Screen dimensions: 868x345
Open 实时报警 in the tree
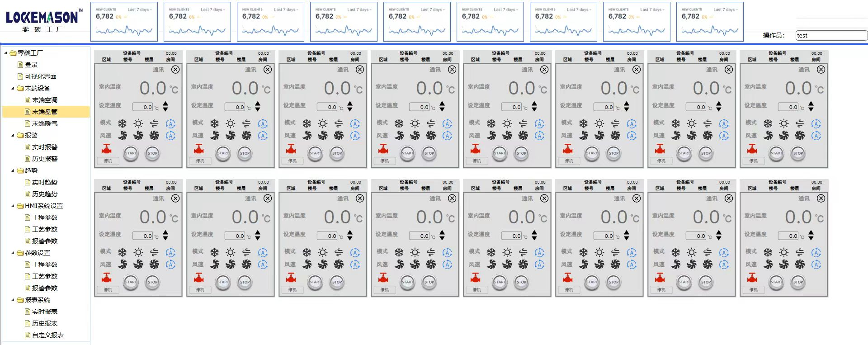45,147
